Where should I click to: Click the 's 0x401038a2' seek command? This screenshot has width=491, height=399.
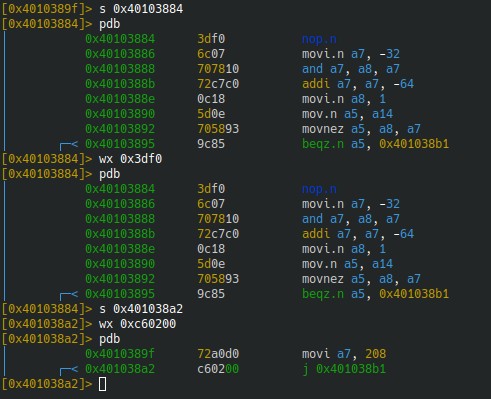click(x=141, y=309)
